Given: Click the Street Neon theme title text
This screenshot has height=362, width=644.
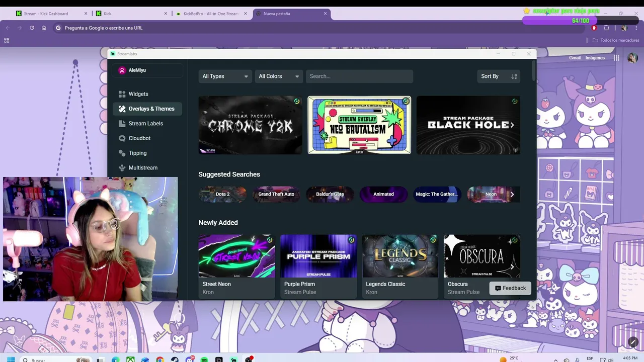Looking at the screenshot, I should click(x=217, y=284).
